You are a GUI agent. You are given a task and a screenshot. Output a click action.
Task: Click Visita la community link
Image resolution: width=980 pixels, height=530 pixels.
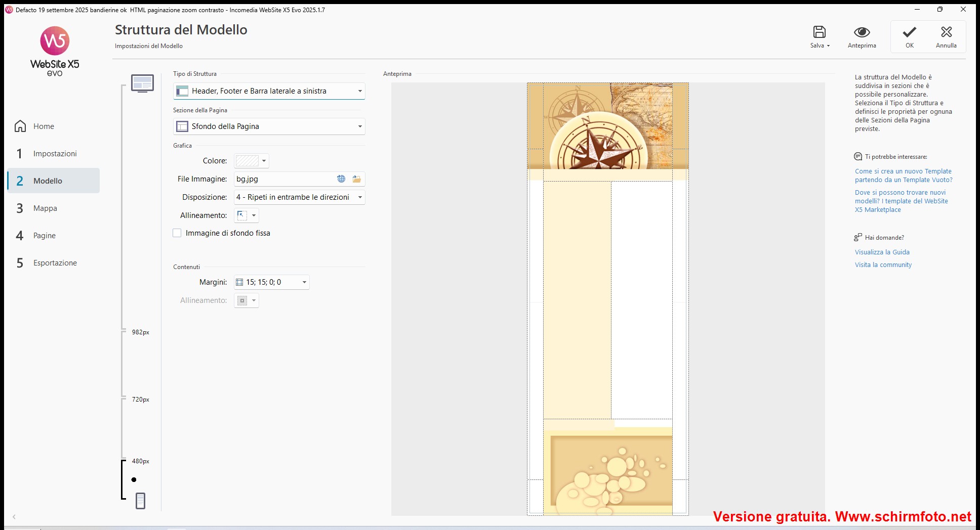pyautogui.click(x=883, y=265)
